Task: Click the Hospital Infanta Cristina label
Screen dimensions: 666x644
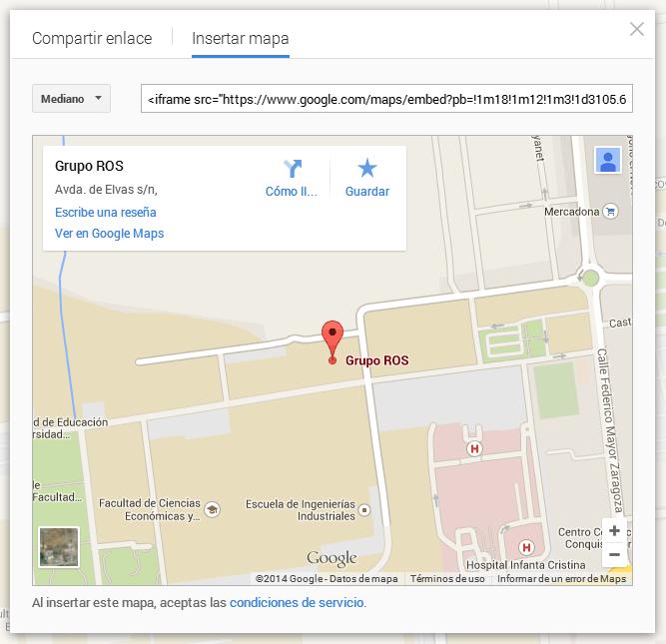Action: 526,565
